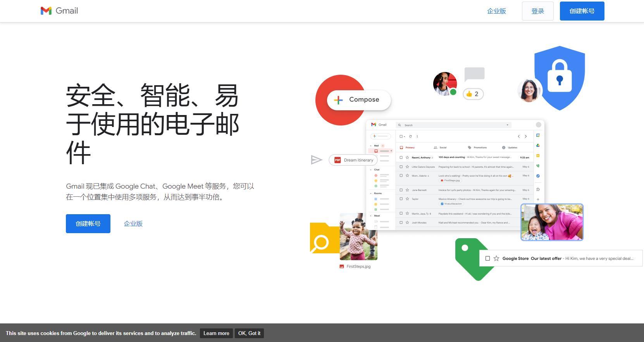This screenshot has width=644, height=342.
Task: Click the three-dot more icon in mock inbox toolbar
Action: 417,136
